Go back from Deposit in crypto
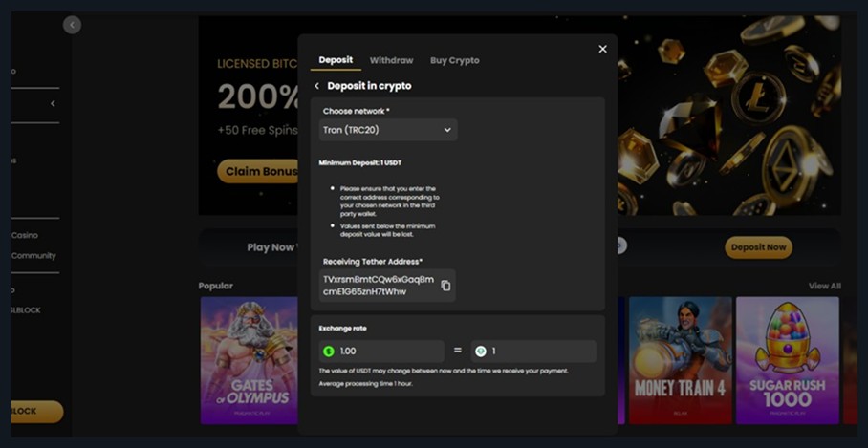868x448 pixels. point(317,86)
